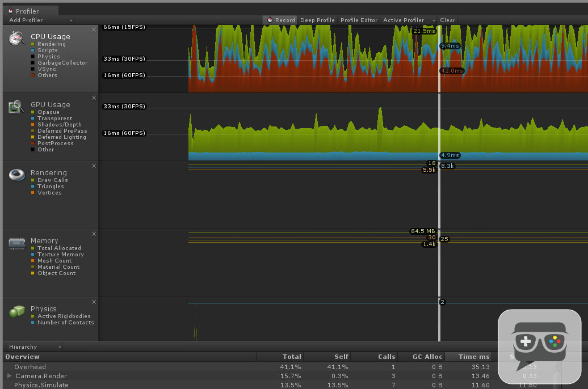Close the Rendering profiler module

click(94, 166)
